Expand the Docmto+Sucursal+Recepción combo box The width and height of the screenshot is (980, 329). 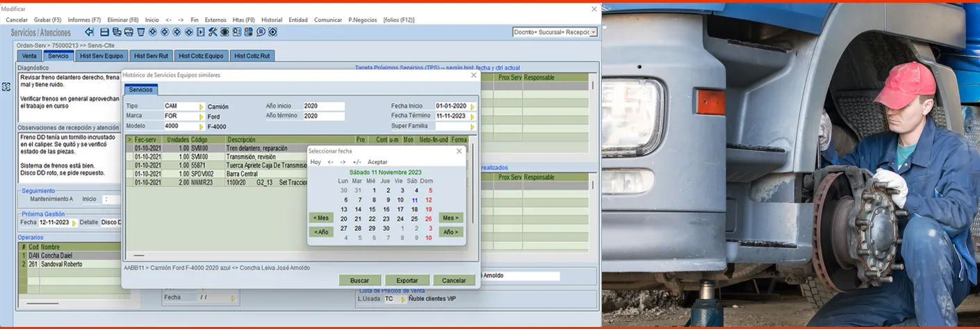[593, 32]
